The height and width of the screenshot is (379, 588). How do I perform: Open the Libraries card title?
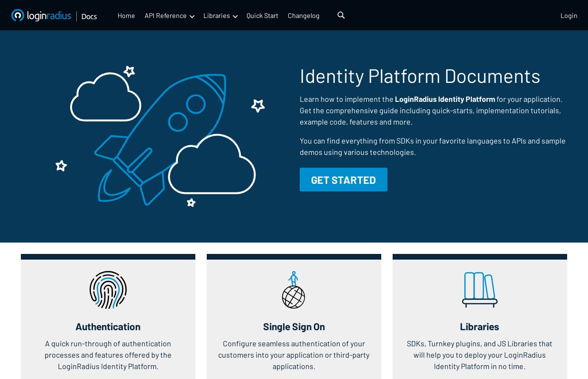tap(479, 326)
